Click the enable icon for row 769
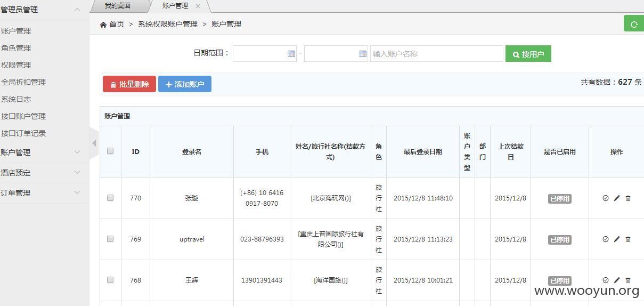This screenshot has height=306, width=644. click(x=606, y=239)
